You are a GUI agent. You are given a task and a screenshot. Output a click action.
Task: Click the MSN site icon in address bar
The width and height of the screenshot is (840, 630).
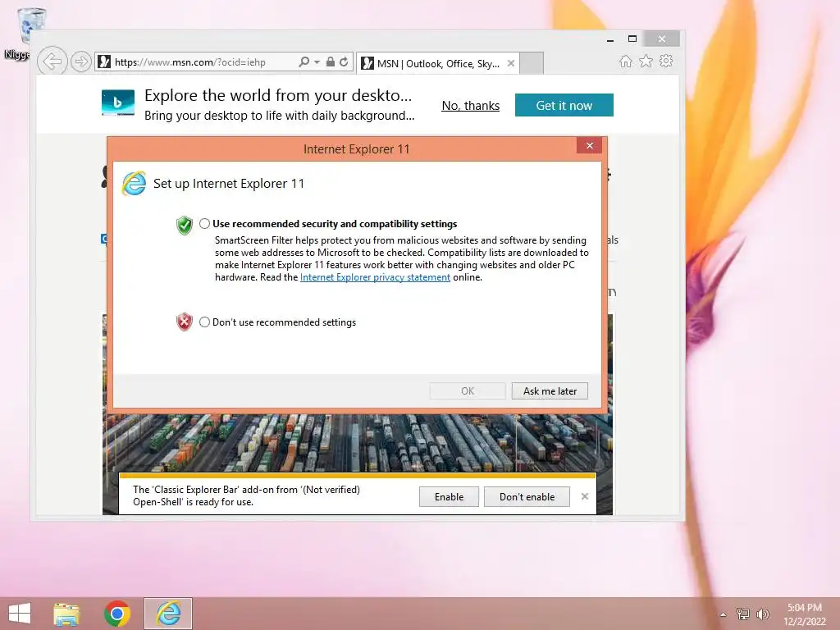coord(104,62)
